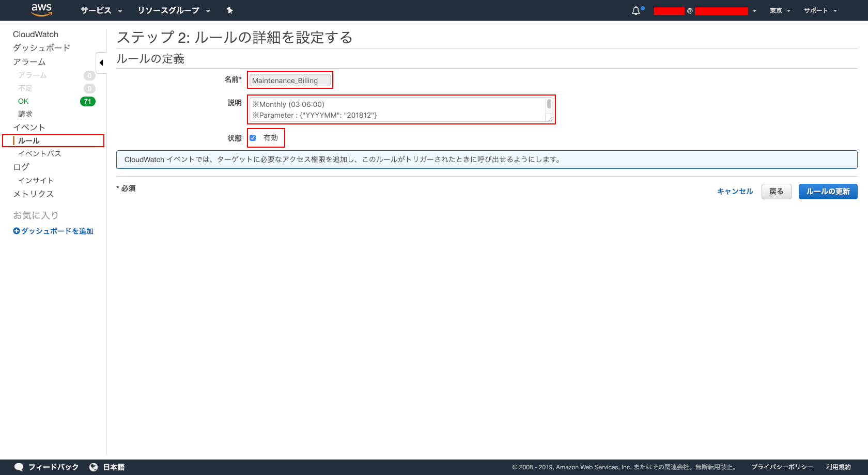Click the feedback speech bubble icon
The width and height of the screenshot is (868, 475).
pyautogui.click(x=19, y=466)
